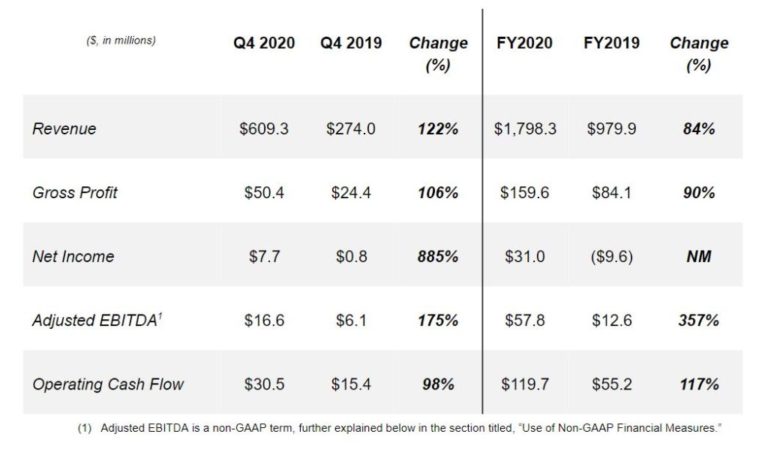Select the '$, in millions' units label

(121, 41)
